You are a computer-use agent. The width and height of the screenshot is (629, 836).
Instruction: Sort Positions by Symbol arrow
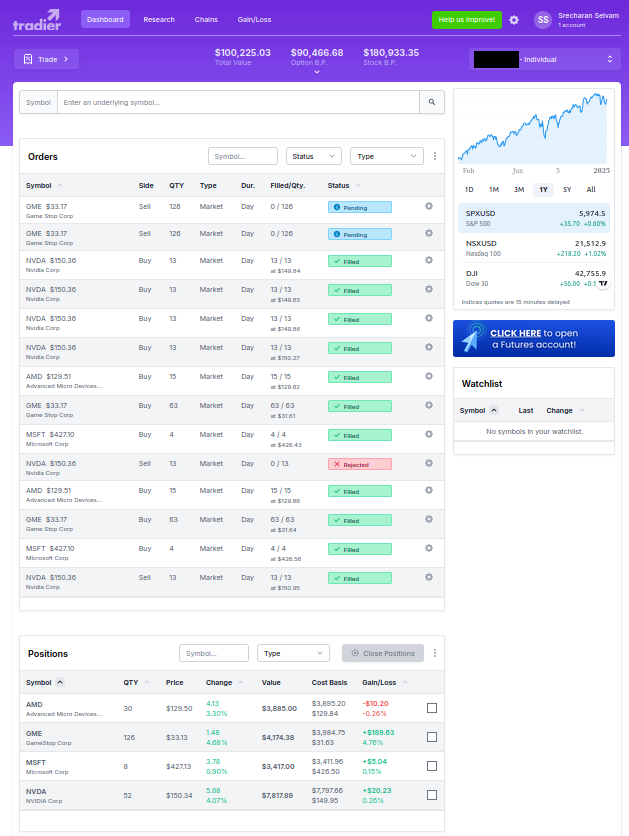coord(60,682)
